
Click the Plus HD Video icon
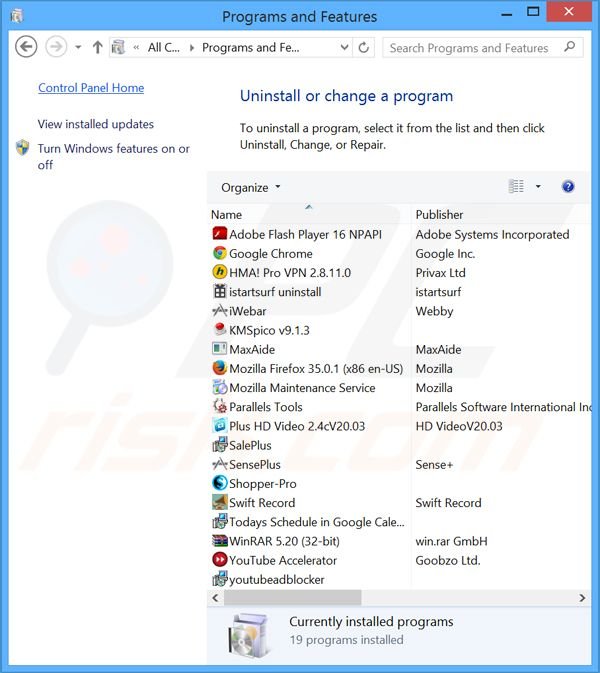click(x=219, y=426)
